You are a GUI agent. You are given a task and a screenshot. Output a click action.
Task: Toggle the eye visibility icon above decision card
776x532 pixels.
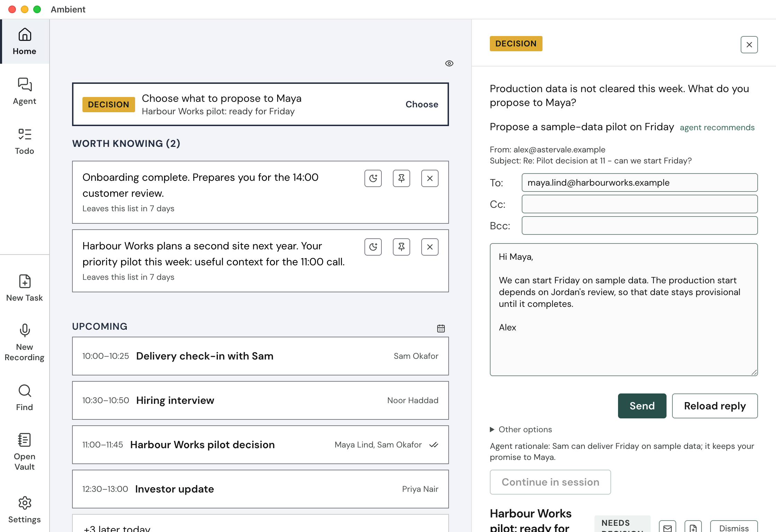[449, 63]
